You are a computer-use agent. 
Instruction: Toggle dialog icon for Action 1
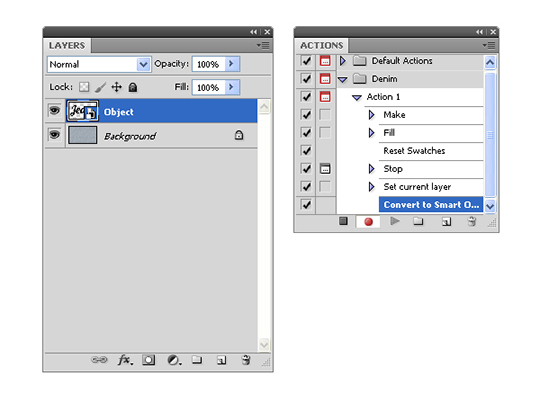point(325,97)
